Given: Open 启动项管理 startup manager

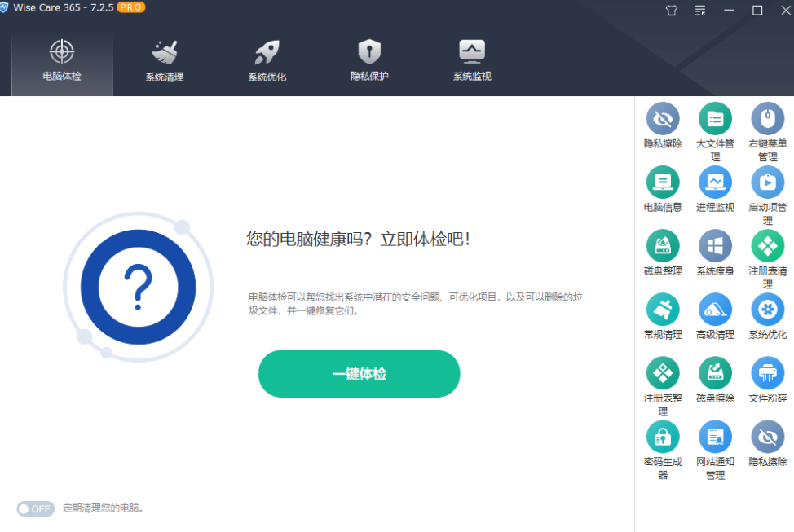Looking at the screenshot, I should coord(767,183).
